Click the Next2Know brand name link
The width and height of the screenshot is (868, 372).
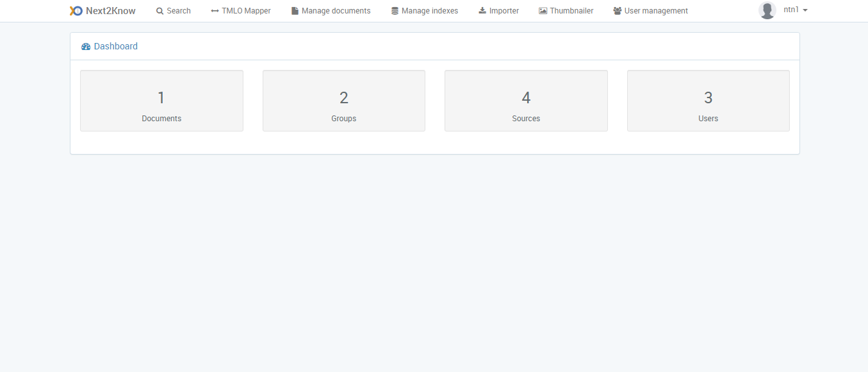click(110, 11)
